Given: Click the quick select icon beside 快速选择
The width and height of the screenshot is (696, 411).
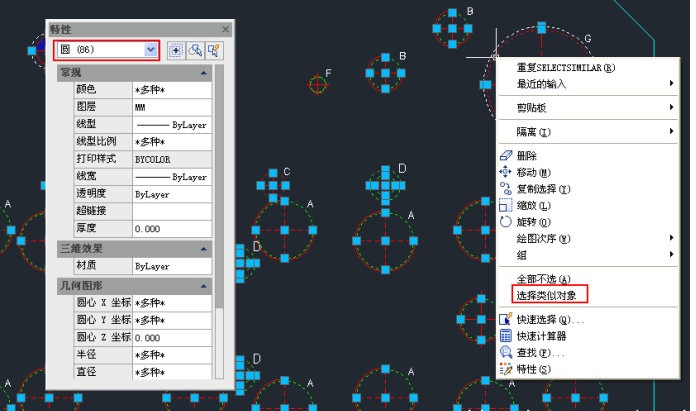Looking at the screenshot, I should (x=506, y=319).
